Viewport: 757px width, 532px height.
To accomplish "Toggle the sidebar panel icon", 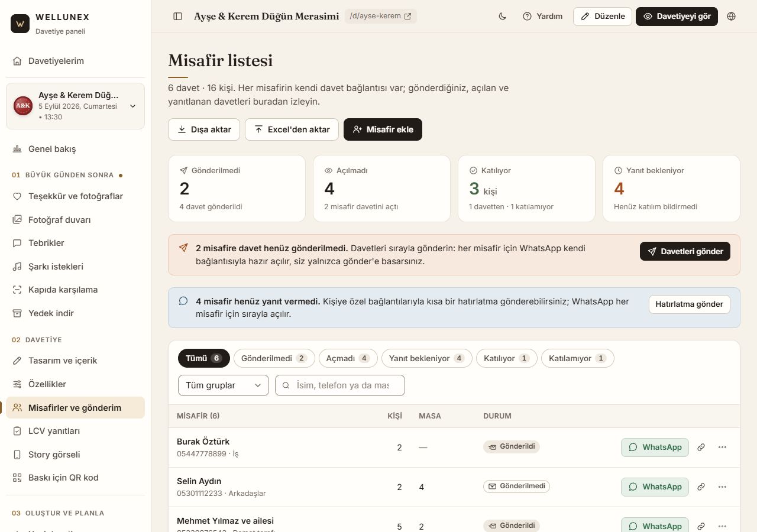I will [177, 17].
